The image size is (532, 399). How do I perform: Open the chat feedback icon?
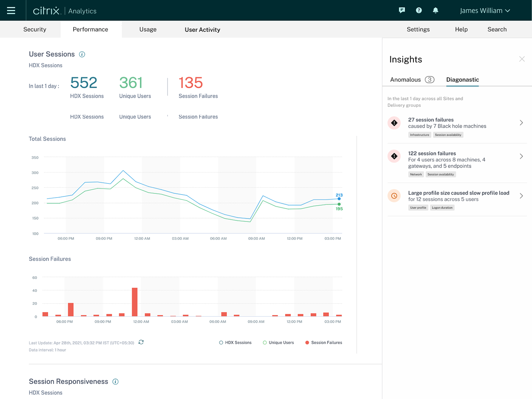coord(402,11)
